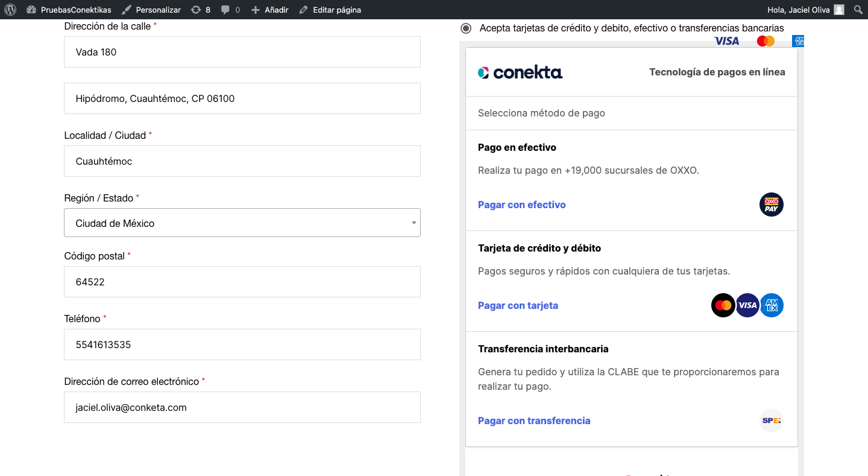Open the PruebasConektikas site dashboard

click(x=69, y=10)
